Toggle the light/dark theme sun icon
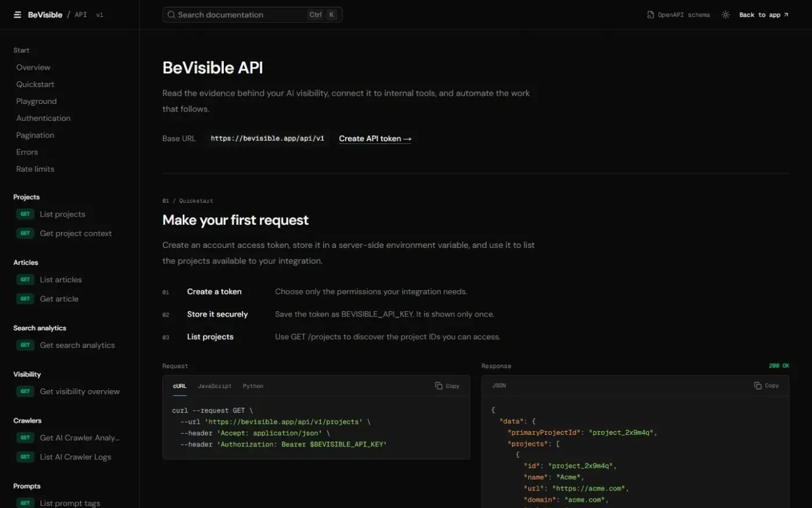The width and height of the screenshot is (812, 508). coord(726,15)
